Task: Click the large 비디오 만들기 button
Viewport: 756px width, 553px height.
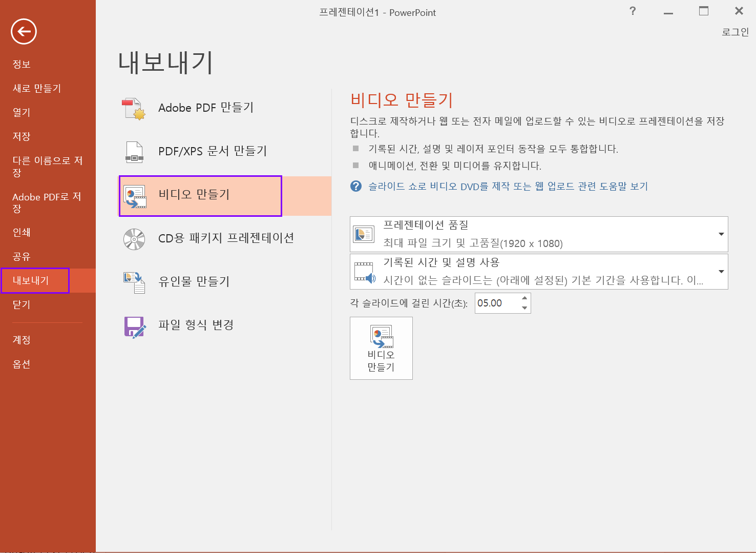Action: 381,348
